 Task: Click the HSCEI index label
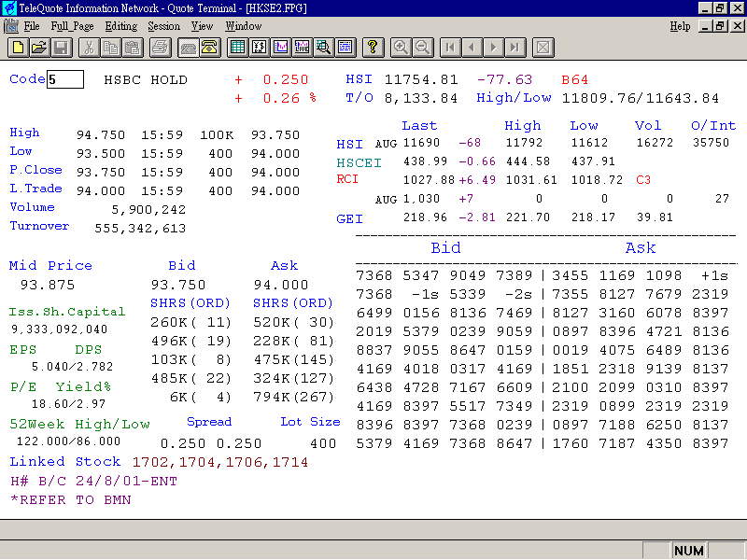pos(359,162)
